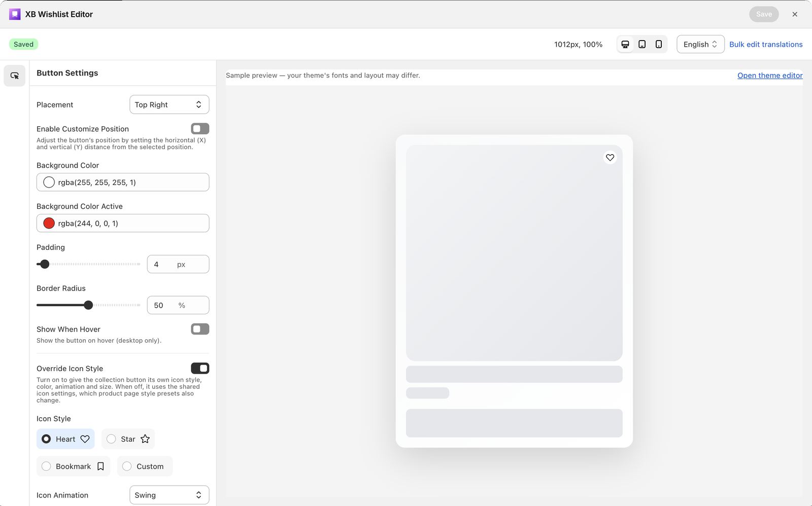Select the Star icon style

[x=128, y=439]
